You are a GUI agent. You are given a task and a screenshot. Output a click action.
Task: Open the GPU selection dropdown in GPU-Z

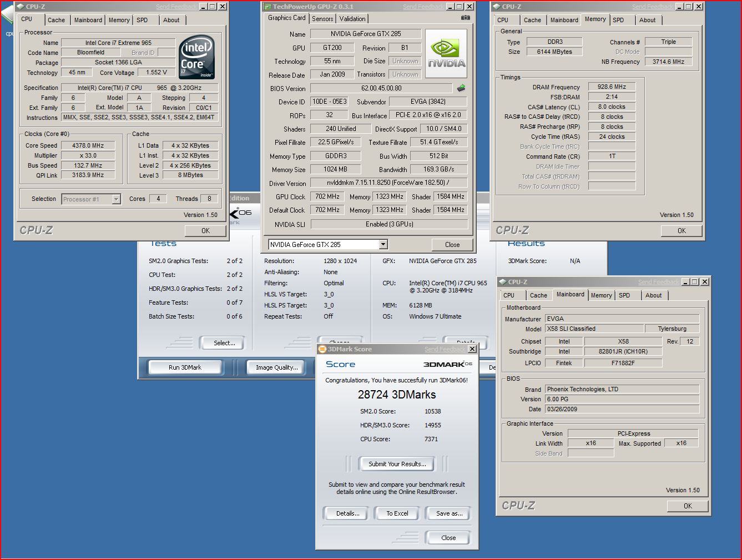click(x=383, y=245)
